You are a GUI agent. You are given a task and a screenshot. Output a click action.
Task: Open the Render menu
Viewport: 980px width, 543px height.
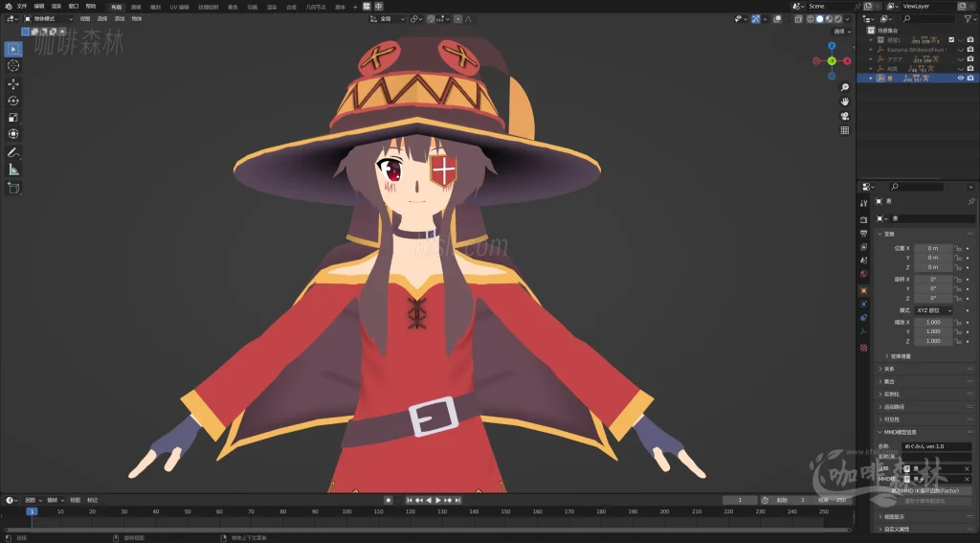[x=56, y=7]
